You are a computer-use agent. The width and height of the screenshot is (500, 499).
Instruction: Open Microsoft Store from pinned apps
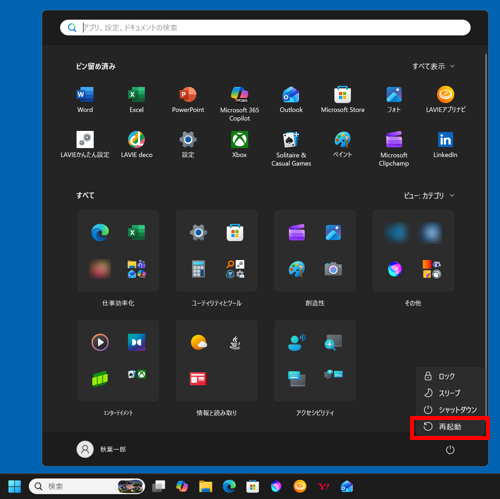342,99
